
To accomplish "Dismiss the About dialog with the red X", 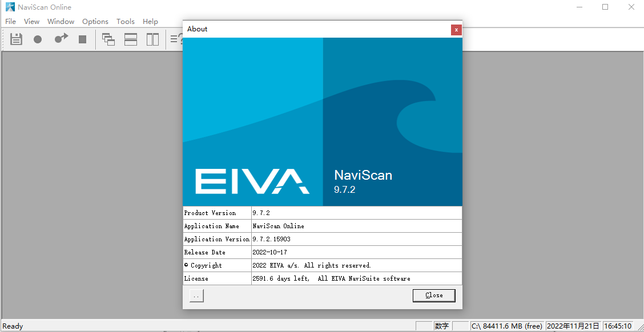I will [x=456, y=30].
